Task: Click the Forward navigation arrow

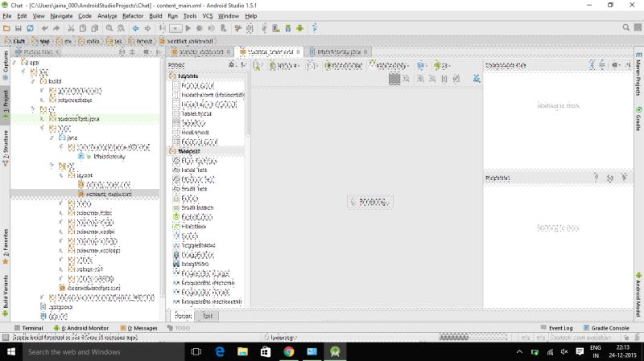Action: (x=147, y=28)
